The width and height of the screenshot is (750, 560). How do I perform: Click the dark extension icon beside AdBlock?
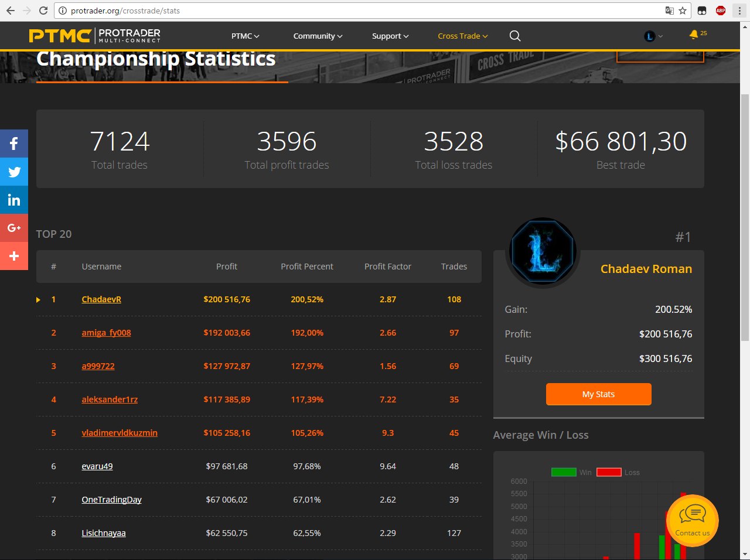(x=702, y=11)
